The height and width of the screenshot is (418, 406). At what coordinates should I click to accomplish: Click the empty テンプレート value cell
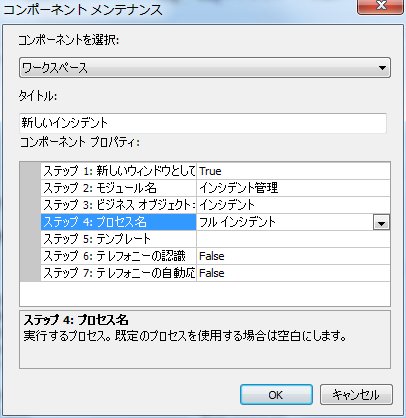tap(293, 239)
